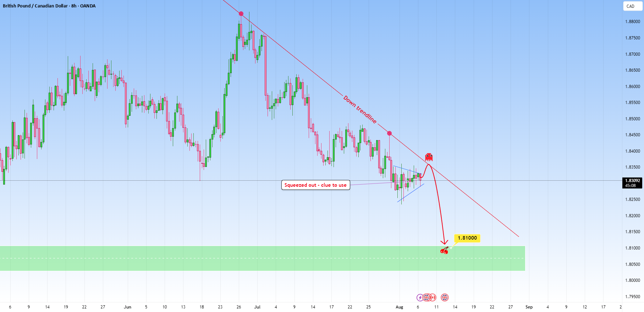Click the current price tag 1.83092
644x312 pixels.
tap(633, 183)
